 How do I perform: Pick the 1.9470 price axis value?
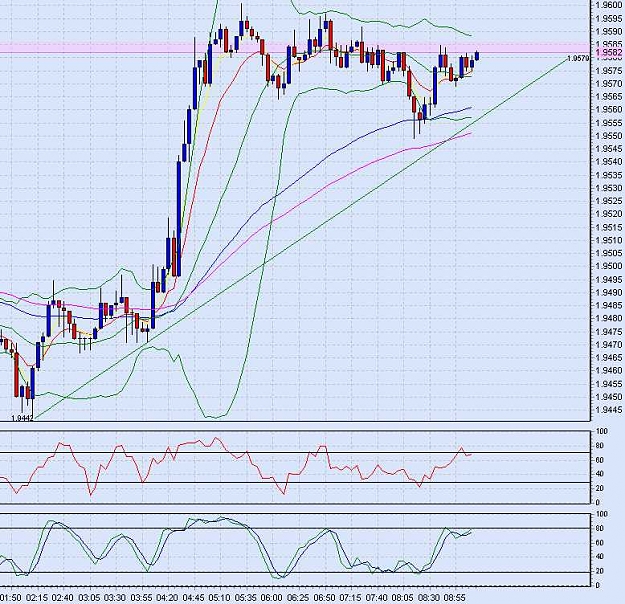click(608, 344)
